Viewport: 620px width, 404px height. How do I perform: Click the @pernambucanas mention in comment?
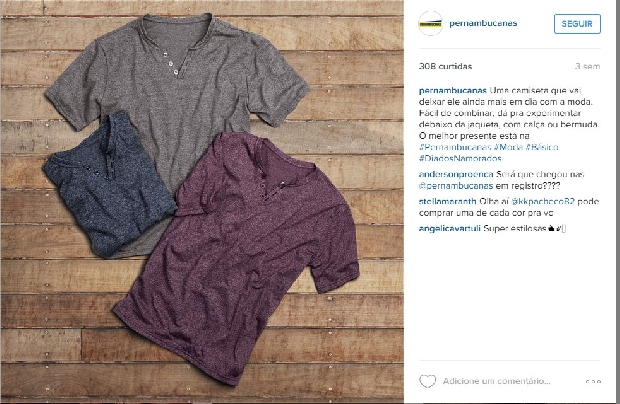coord(456,186)
